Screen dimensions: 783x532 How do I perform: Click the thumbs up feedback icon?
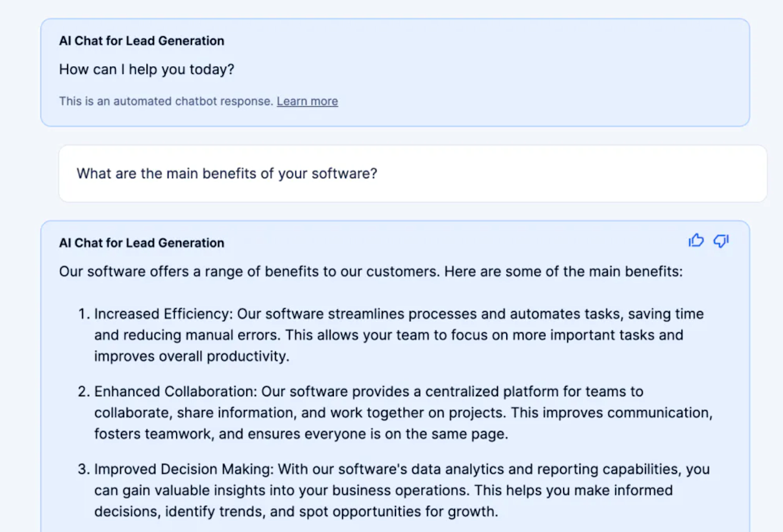pyautogui.click(x=696, y=241)
